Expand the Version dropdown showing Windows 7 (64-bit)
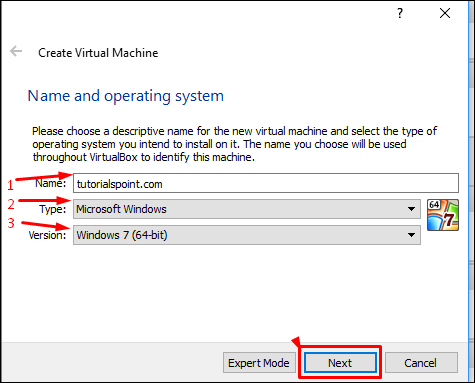The image size is (475, 383). coord(247,235)
